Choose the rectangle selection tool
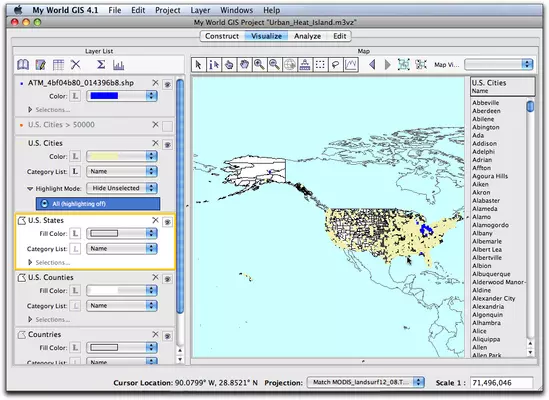Image resolution: width=549 pixels, height=400 pixels. coord(320,65)
